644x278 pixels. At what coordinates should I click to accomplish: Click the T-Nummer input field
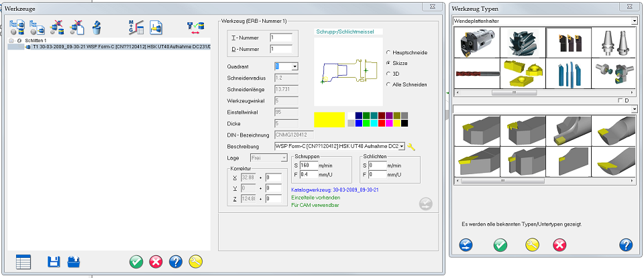(281, 38)
